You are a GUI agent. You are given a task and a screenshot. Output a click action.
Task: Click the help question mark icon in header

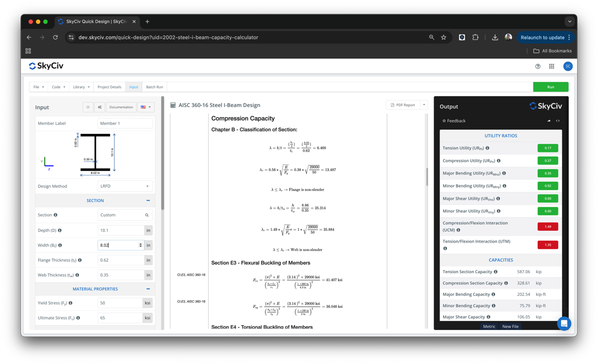[x=538, y=66]
